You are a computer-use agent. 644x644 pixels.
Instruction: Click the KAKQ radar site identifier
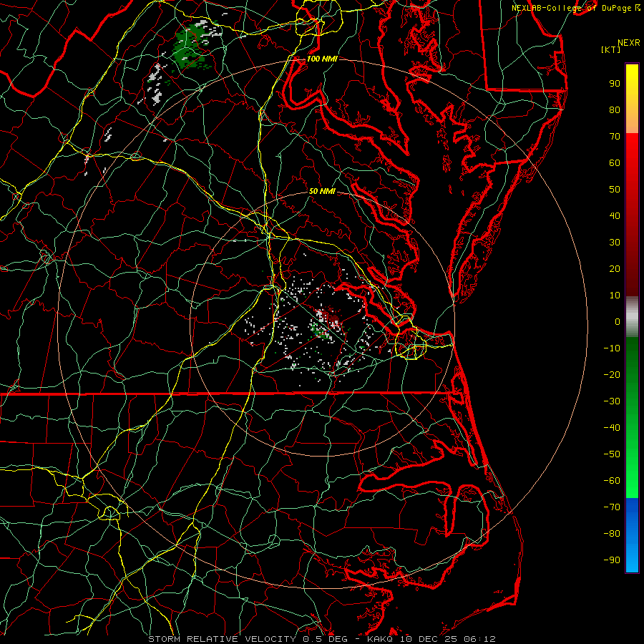(x=380, y=639)
